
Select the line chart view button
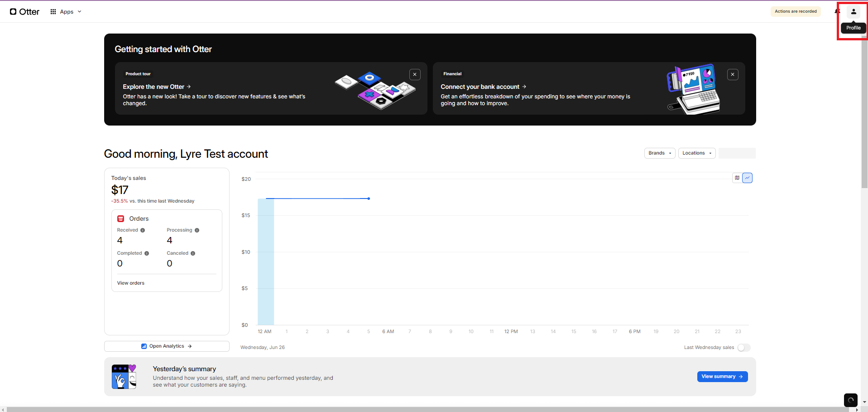point(747,178)
